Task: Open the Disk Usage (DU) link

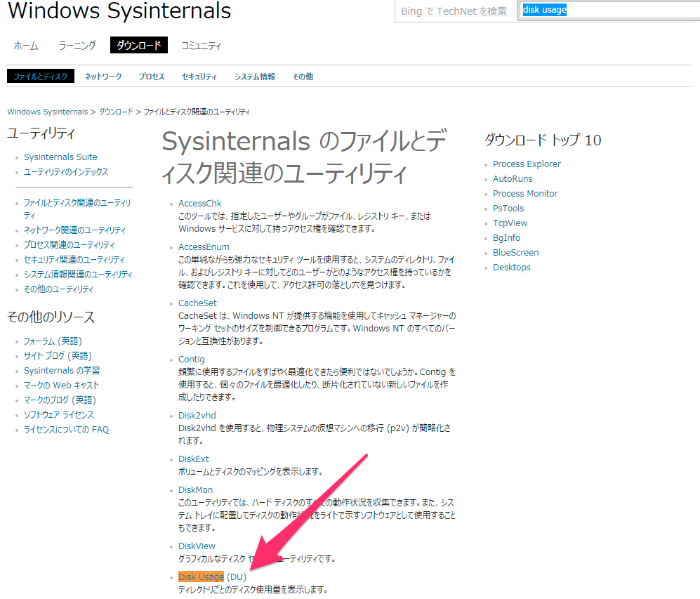Action: 213,577
